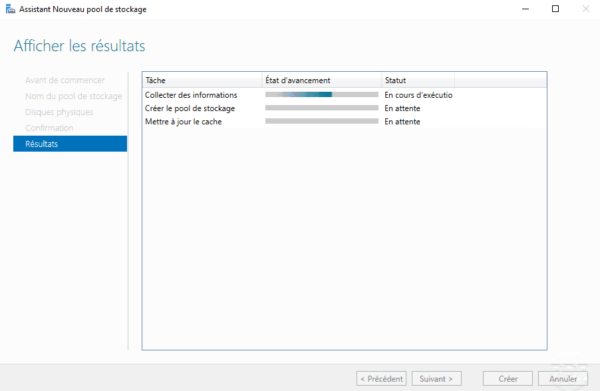This screenshot has height=391, width=600.
Task: Select the Mettre à jour le cache row
Action: pyautogui.click(x=344, y=122)
